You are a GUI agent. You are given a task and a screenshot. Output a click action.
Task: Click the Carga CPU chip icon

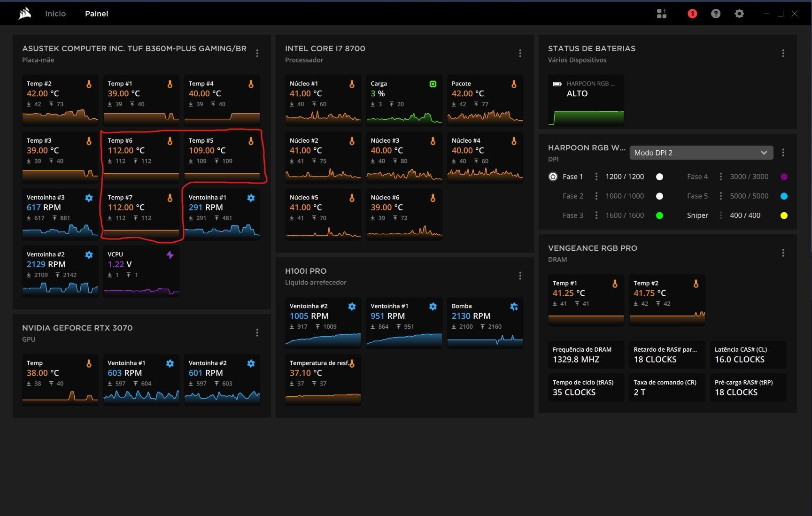tap(433, 84)
